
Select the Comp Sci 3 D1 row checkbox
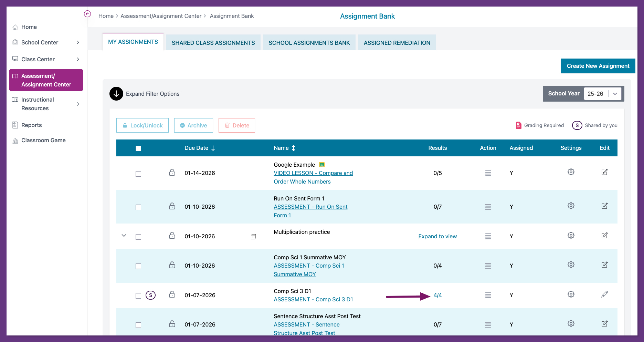[138, 296]
